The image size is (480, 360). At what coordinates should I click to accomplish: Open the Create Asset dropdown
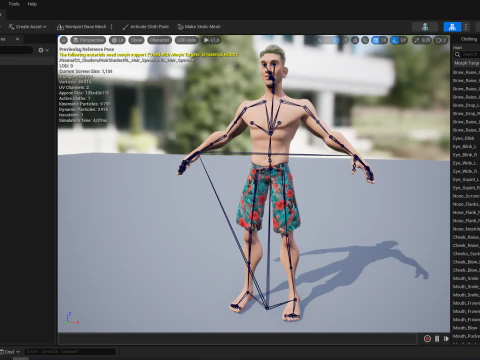click(x=28, y=27)
